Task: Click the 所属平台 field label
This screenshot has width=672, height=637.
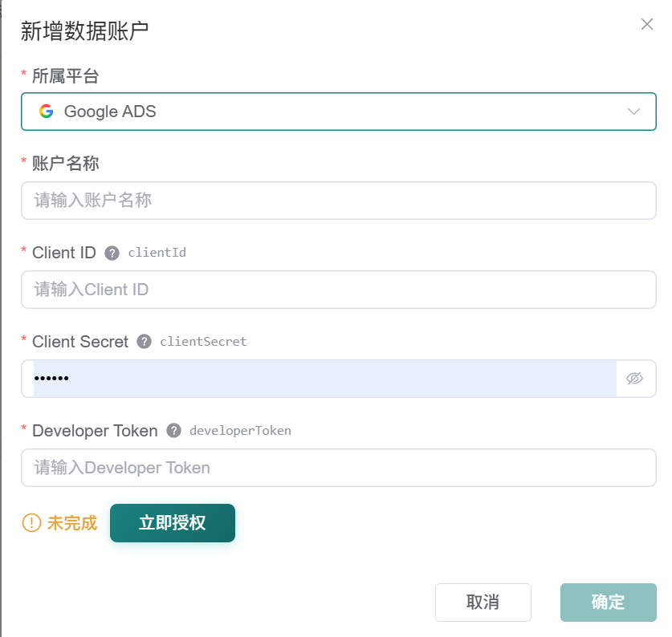Action: 66,76
